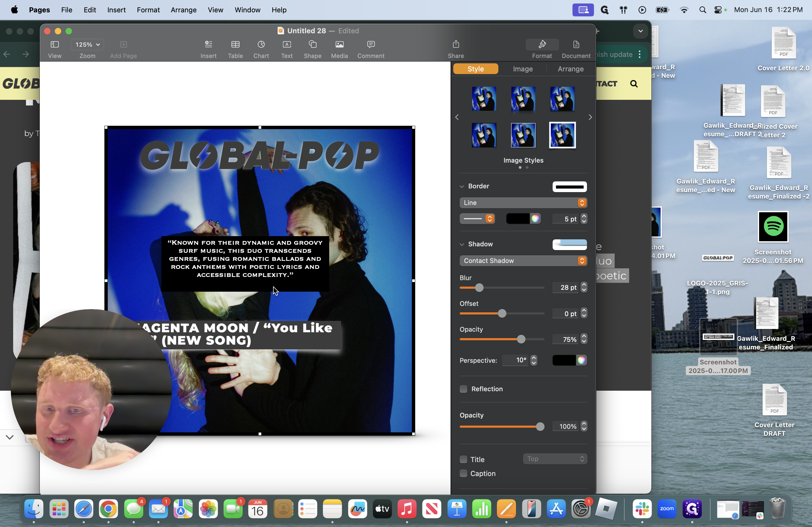Open Finder from the Dock

click(x=34, y=509)
